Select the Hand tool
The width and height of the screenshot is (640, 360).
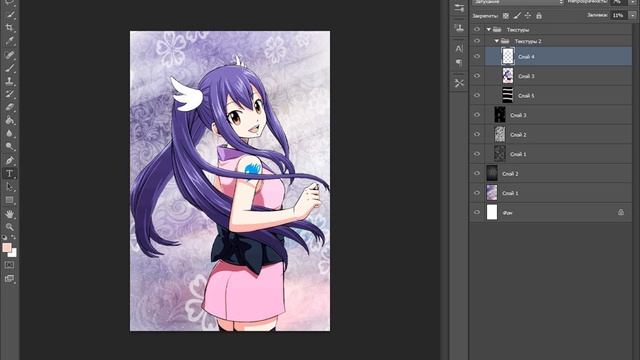[x=9, y=213]
